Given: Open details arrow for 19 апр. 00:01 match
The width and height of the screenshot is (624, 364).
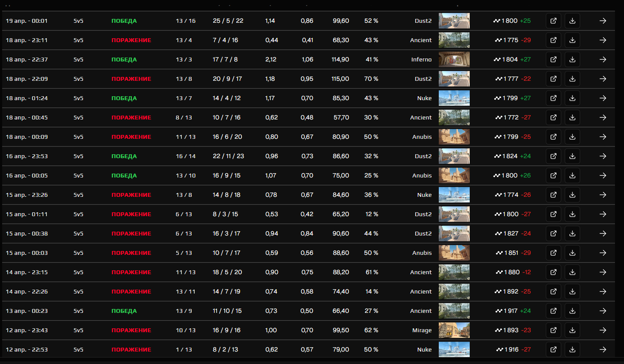Looking at the screenshot, I should tap(603, 21).
